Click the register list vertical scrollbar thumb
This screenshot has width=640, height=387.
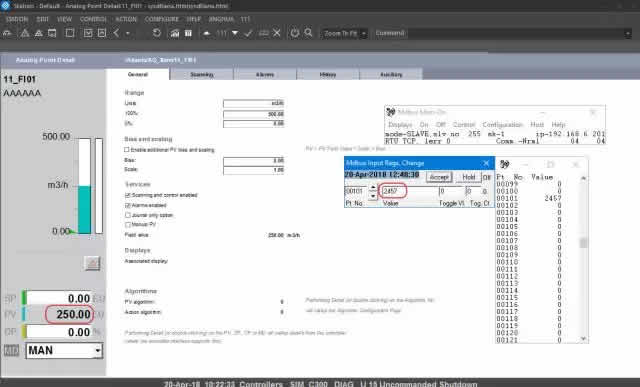coord(584,242)
